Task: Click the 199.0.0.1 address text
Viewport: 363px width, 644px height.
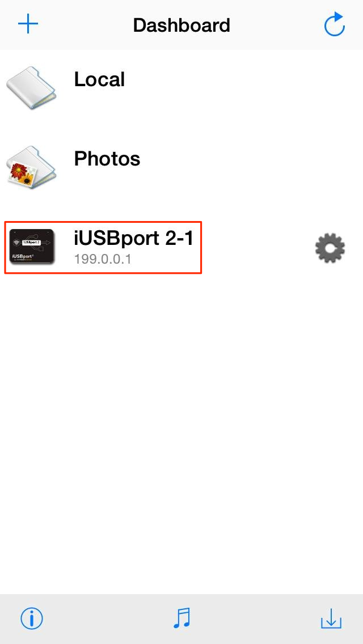Action: pyautogui.click(x=103, y=260)
